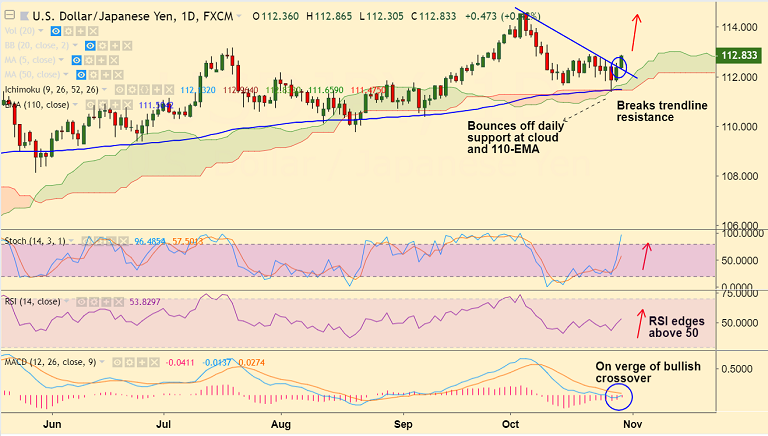Open settings gear for RSI (14, close)
Screen dimensions: 768x436
94,302
